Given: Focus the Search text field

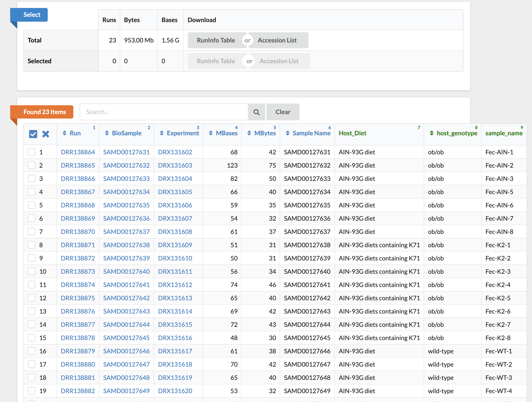Looking at the screenshot, I should [163, 112].
